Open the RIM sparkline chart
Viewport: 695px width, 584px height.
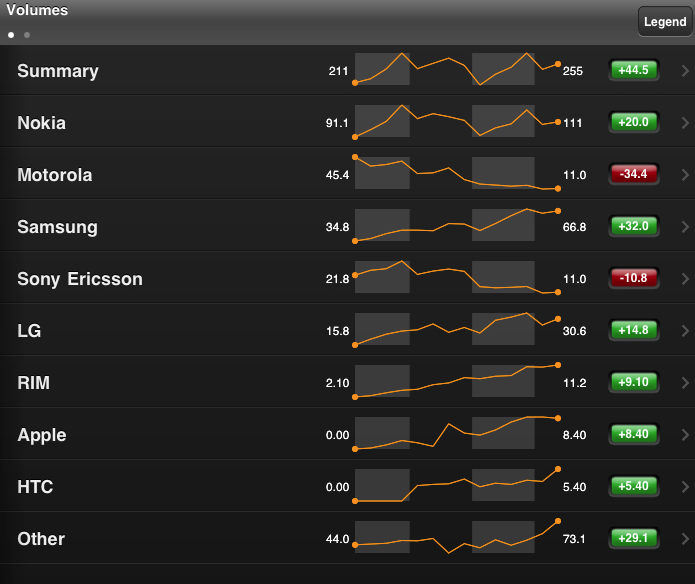(x=457, y=381)
